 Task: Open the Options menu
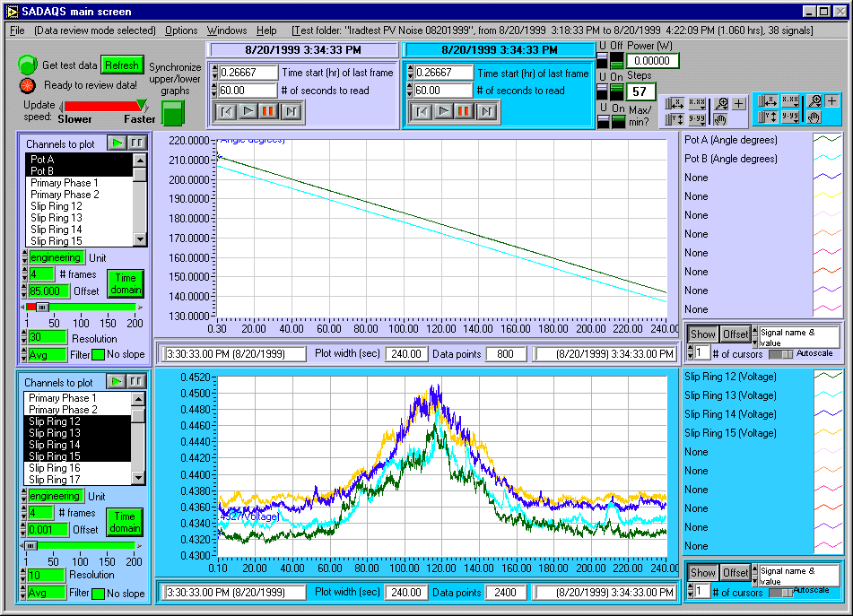point(181,30)
